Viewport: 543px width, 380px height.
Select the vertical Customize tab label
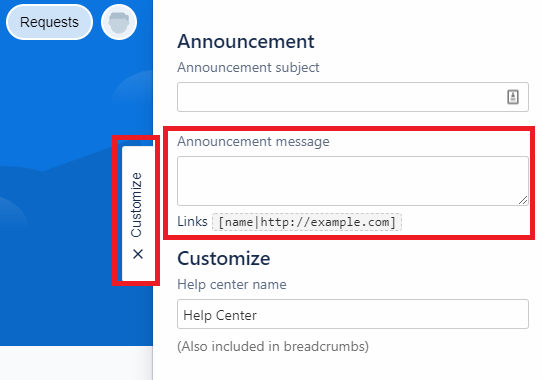tap(136, 205)
